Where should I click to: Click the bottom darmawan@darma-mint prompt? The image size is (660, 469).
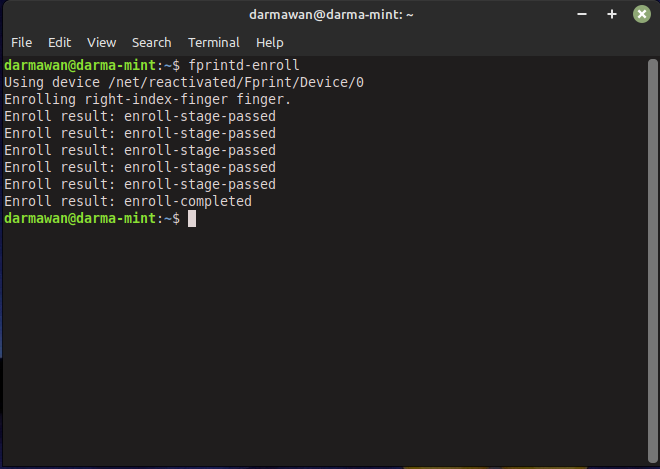coord(92,218)
